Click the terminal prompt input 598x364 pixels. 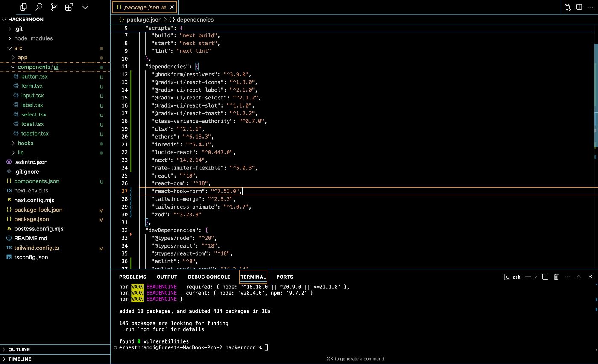point(267,347)
